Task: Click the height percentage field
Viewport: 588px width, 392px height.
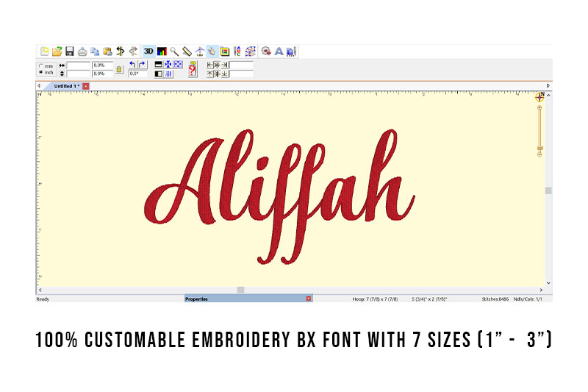Action: (102, 74)
